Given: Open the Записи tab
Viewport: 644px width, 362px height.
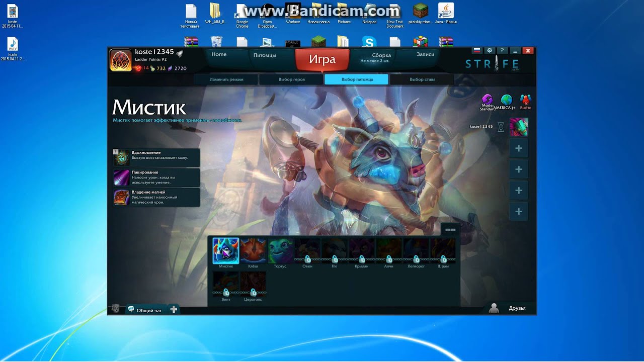Looking at the screenshot, I should click(x=426, y=54).
